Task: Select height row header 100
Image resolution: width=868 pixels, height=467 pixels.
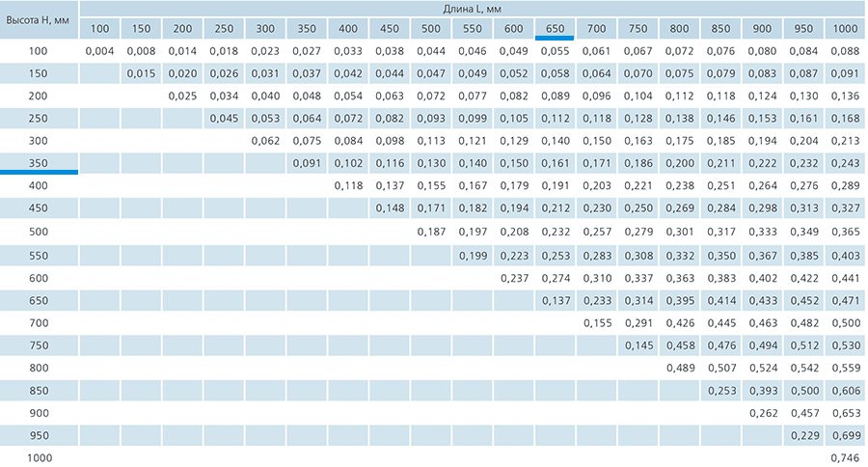Action: pos(39,51)
